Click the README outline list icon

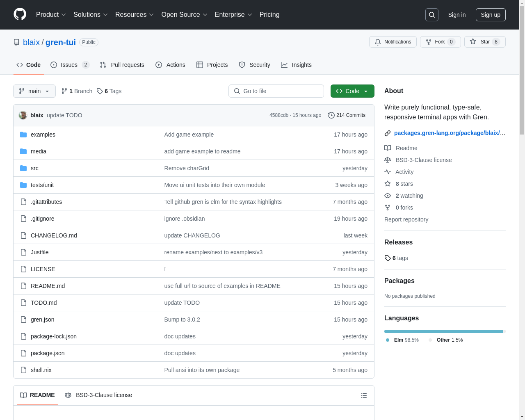(364, 395)
